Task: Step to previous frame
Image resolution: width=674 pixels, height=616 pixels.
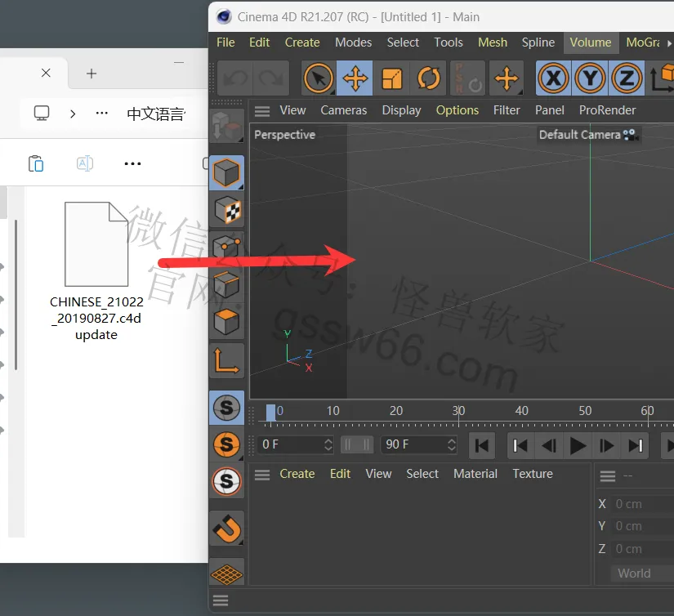Action: tap(549, 446)
